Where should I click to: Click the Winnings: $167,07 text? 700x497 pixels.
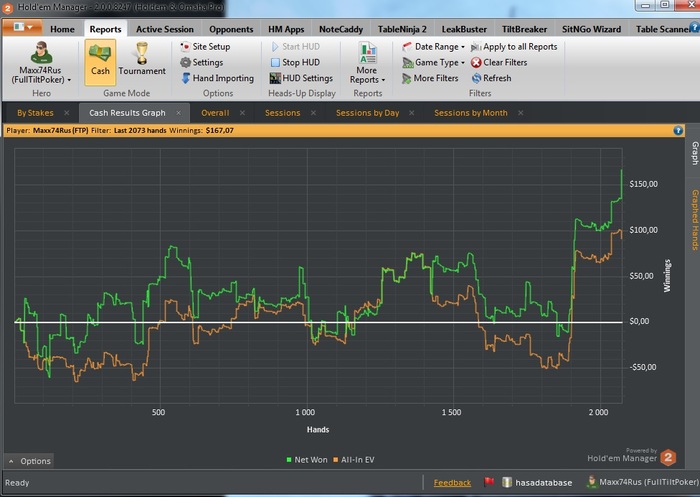coord(201,130)
